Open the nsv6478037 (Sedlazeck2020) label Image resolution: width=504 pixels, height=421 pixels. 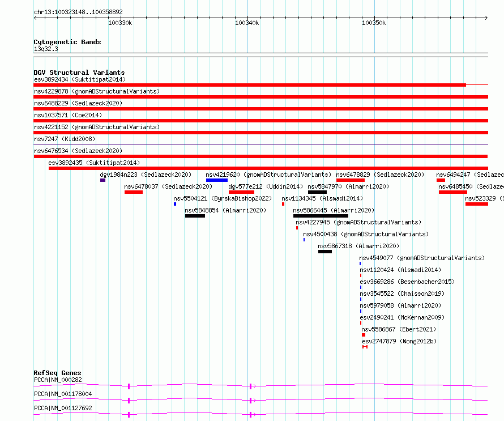[168, 186]
